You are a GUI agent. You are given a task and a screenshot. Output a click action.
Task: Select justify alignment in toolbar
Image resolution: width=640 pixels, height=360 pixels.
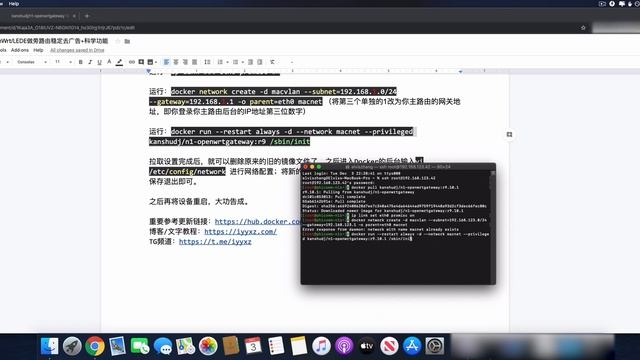click(x=195, y=62)
